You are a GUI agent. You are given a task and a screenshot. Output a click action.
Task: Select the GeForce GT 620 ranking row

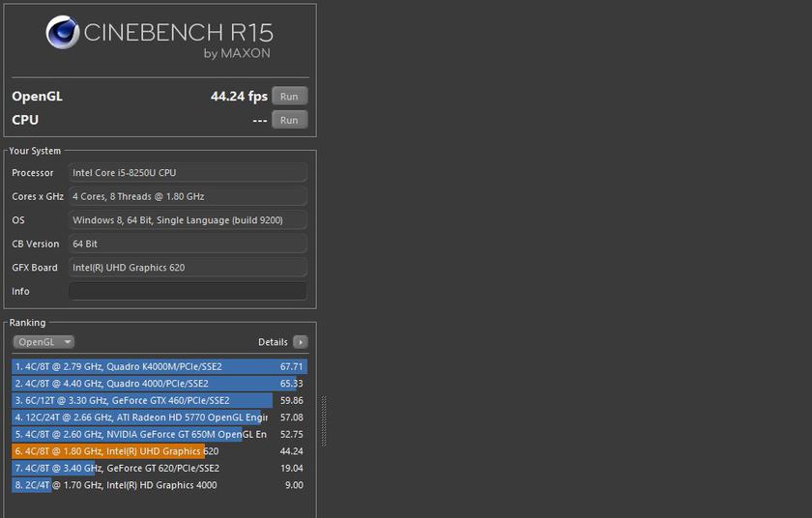(159, 468)
